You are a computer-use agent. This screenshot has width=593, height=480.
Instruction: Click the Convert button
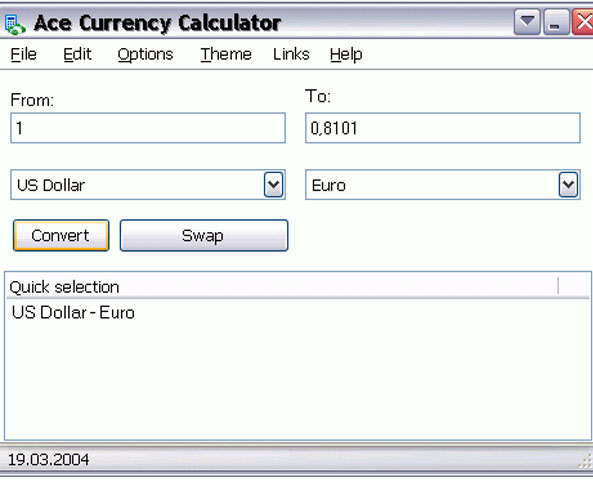coord(61,235)
